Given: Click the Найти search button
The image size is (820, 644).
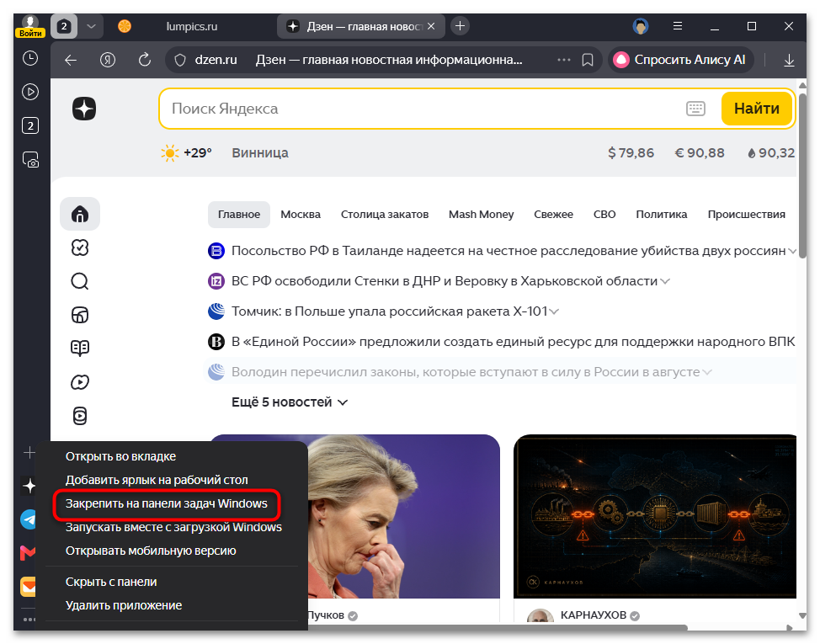Looking at the screenshot, I should click(757, 109).
